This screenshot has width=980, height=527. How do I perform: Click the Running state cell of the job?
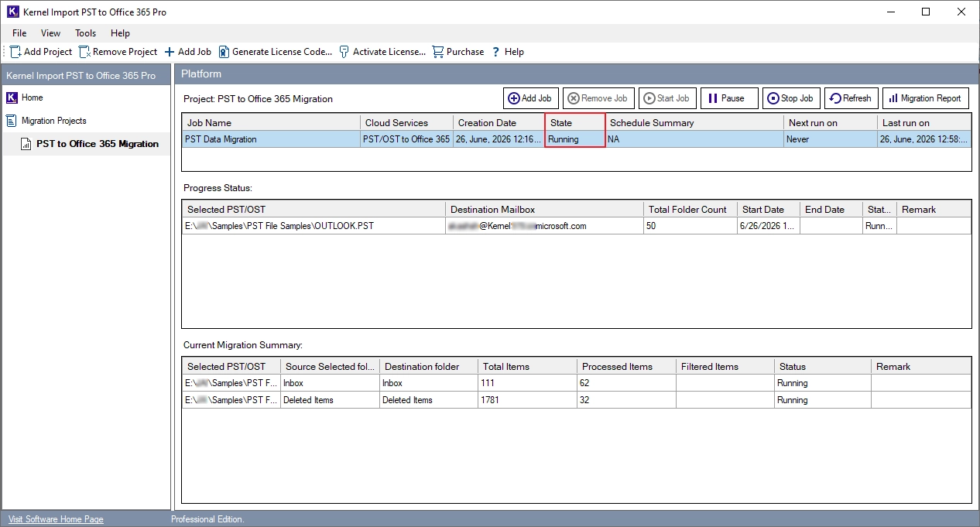(575, 139)
